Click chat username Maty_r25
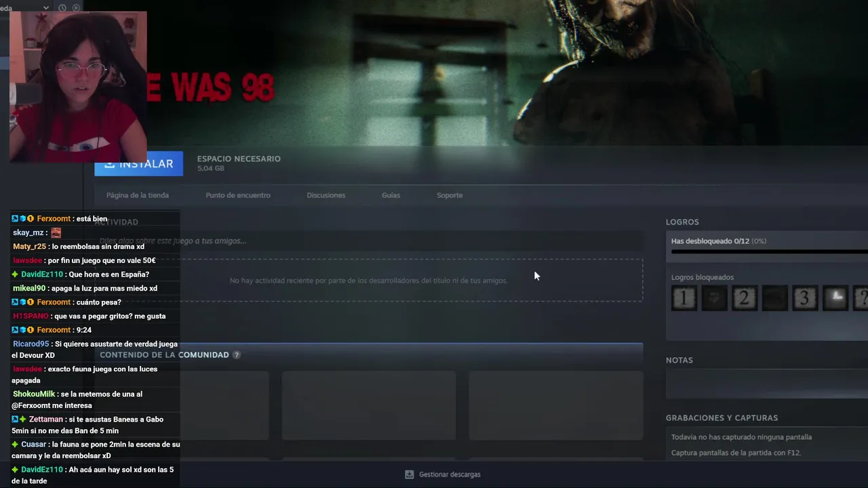 [x=29, y=247]
